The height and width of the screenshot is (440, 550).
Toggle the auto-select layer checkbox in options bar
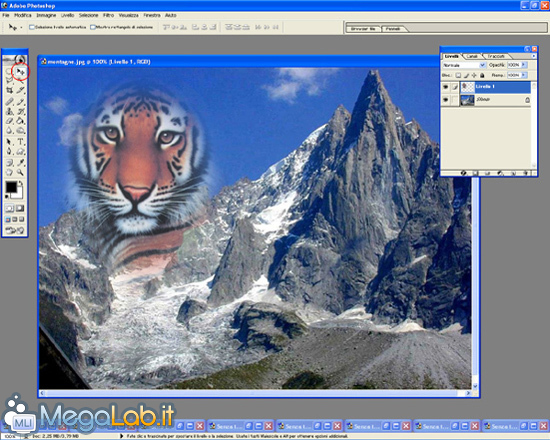32,27
